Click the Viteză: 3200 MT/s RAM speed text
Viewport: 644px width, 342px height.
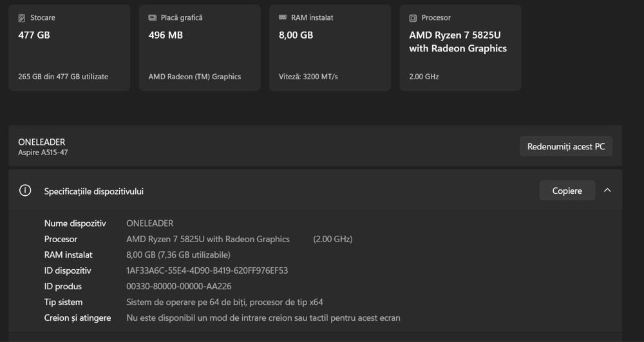(308, 77)
